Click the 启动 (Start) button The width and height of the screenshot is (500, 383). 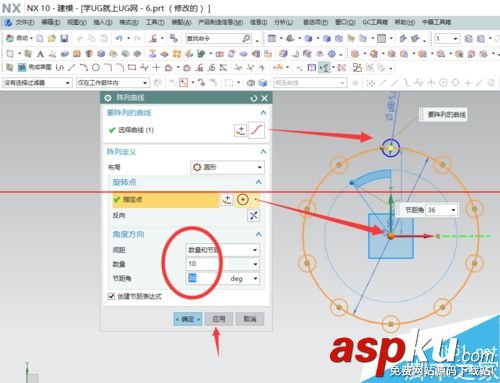(19, 39)
